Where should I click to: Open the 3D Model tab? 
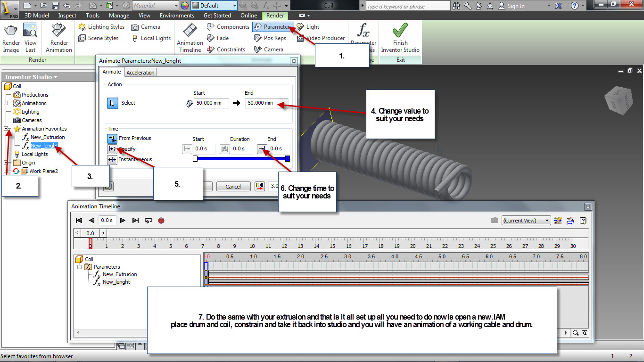pos(37,16)
